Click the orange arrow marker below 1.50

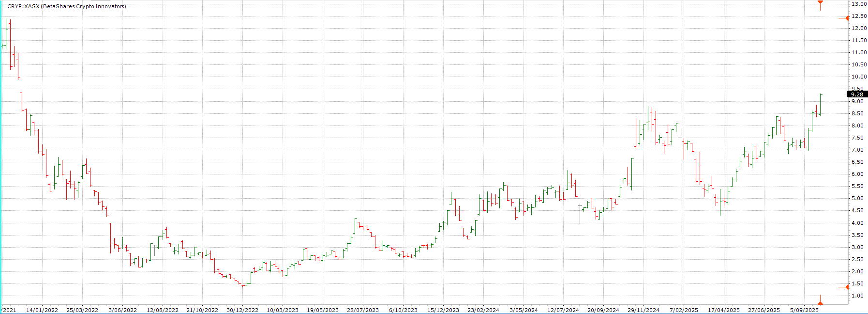coord(846,287)
